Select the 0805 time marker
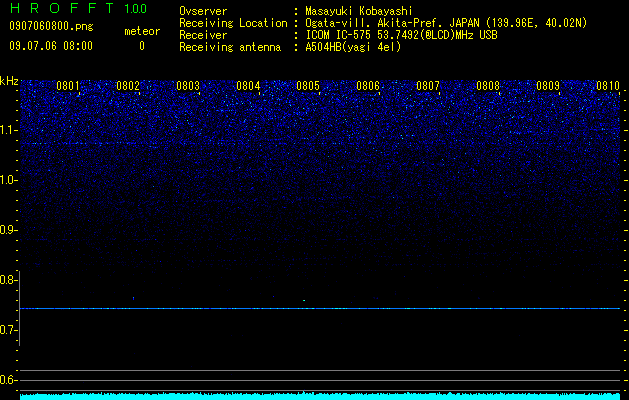Screen dimensions: 629x400 (x=308, y=86)
